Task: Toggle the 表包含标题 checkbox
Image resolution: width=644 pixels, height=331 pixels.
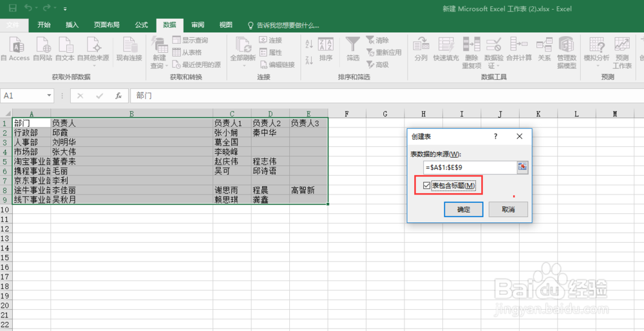Action: [427, 186]
